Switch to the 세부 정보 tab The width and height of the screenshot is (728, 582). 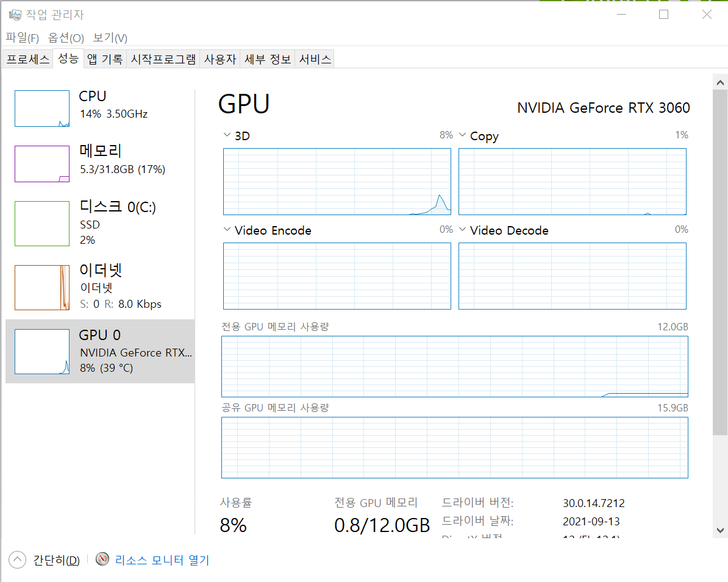pyautogui.click(x=268, y=59)
